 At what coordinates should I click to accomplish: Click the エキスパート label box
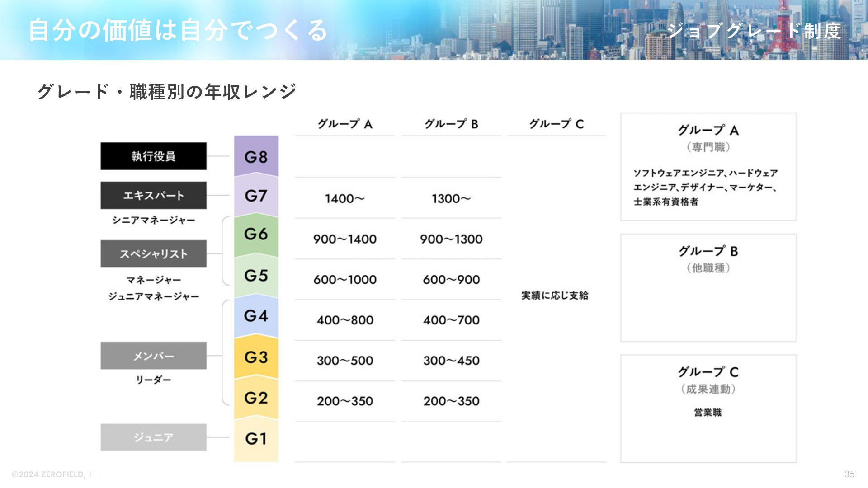[x=153, y=195]
